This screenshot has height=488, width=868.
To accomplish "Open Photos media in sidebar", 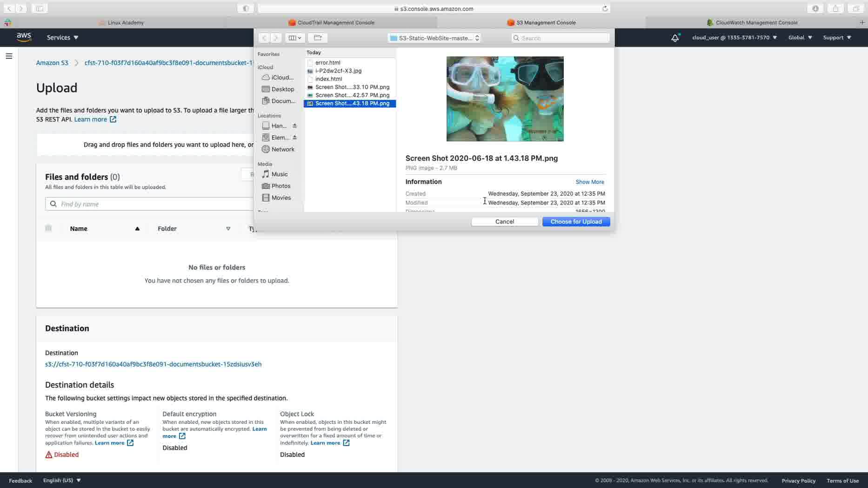I will (x=276, y=186).
